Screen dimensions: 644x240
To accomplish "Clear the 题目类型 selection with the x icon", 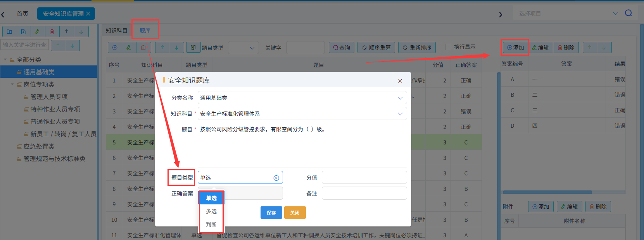I will (x=276, y=178).
